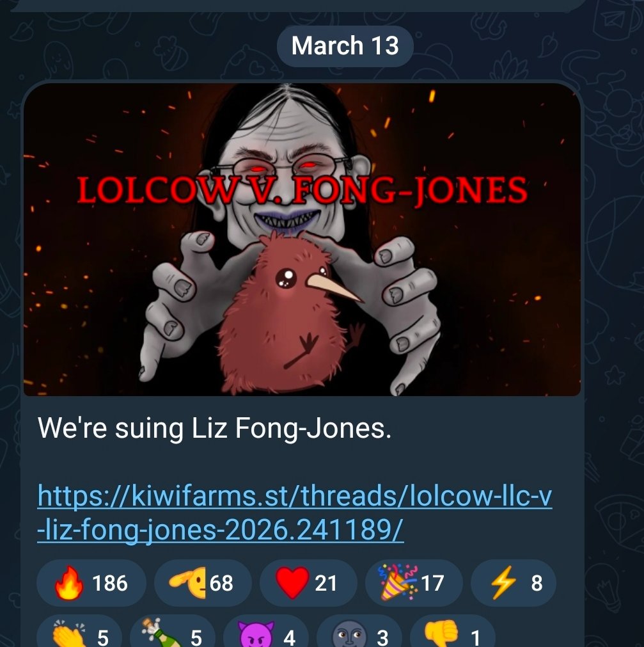644x647 pixels.
Task: Add a clapping hands reaction
Action: click(79, 634)
